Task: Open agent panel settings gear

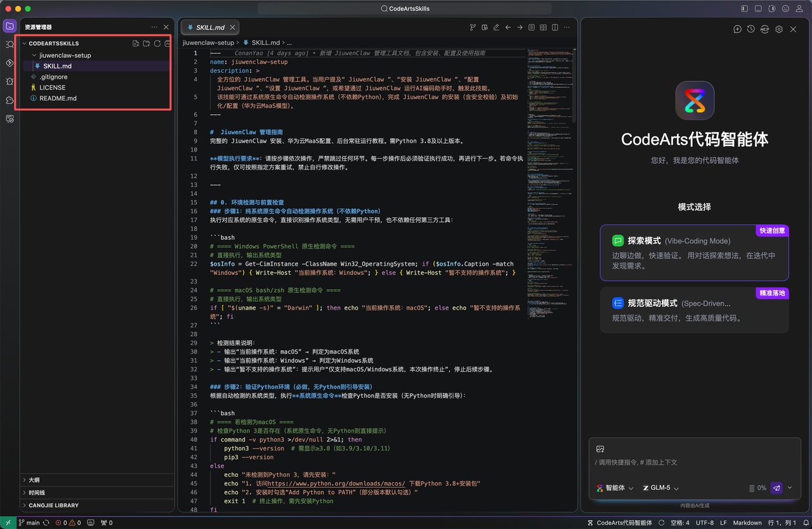Action: click(779, 29)
